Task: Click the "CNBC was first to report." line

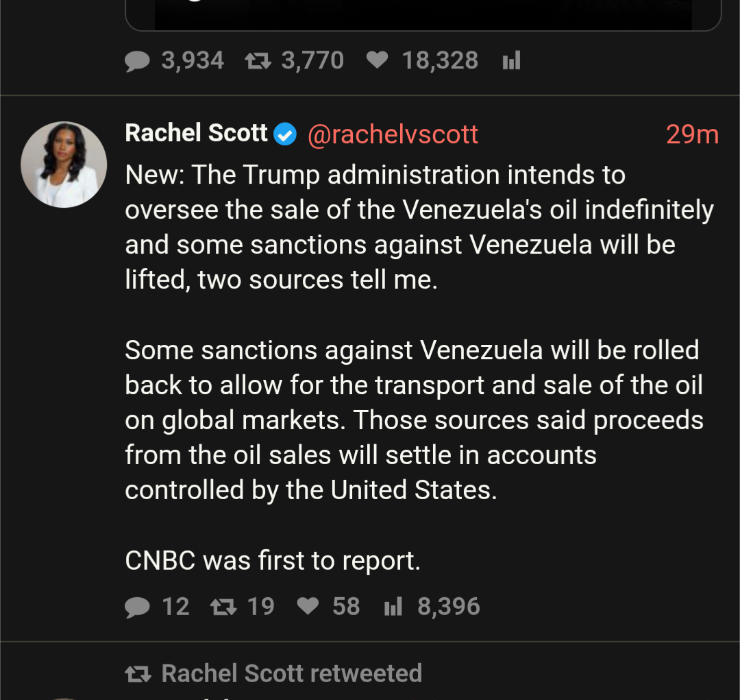Action: click(272, 561)
